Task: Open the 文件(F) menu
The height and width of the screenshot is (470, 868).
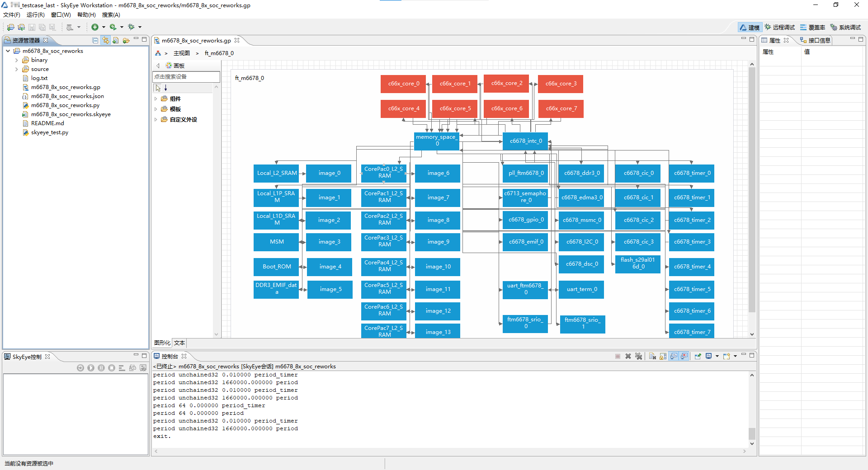Action: pos(12,15)
